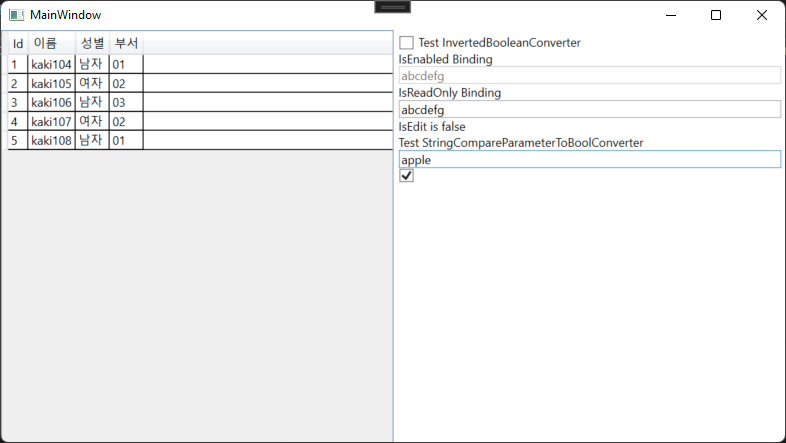Click 부서 cell 02 in kaki107 row
The height and width of the screenshot is (443, 786).
pyautogui.click(x=126, y=121)
